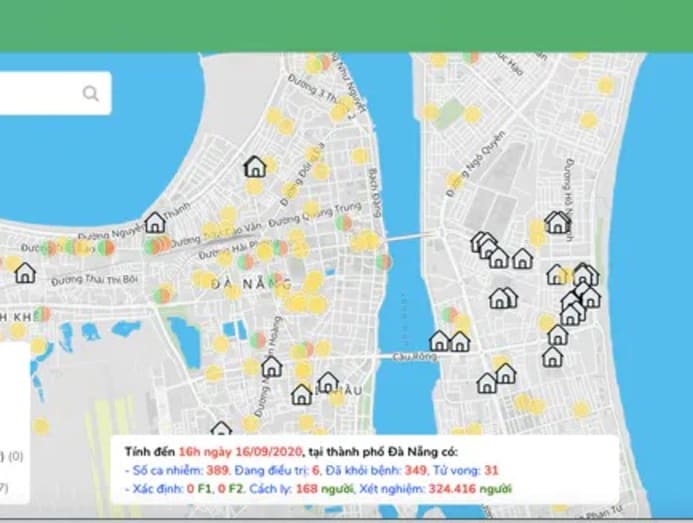This screenshot has height=523, width=693.
Task: Click the deaths count 31 in info panel
Action: pos(490,469)
